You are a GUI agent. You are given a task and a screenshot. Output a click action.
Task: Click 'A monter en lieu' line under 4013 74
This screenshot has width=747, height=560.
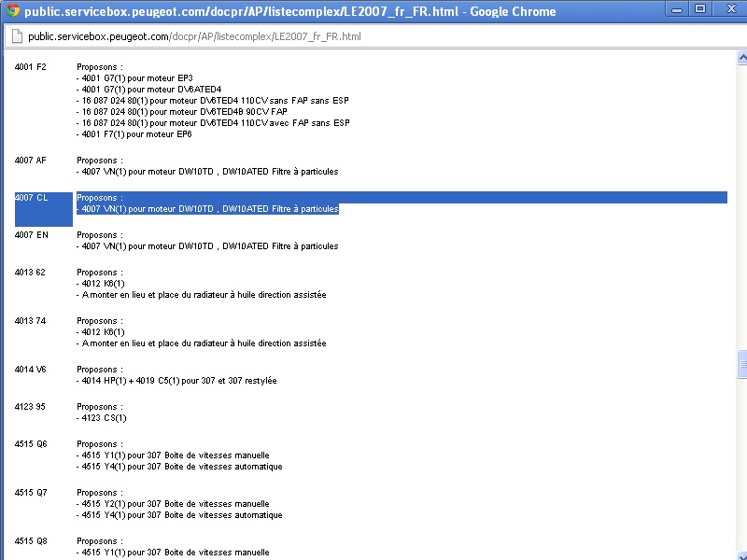pyautogui.click(x=201, y=343)
